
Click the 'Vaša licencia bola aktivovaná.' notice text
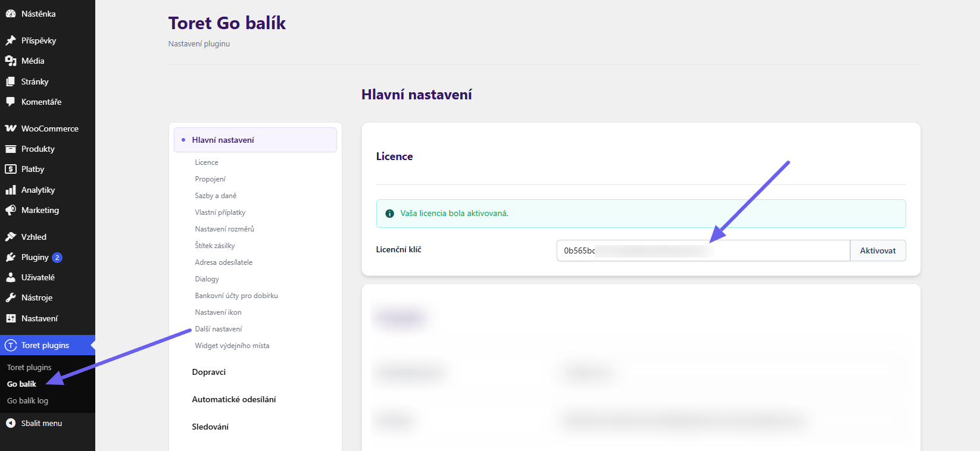[x=454, y=213]
